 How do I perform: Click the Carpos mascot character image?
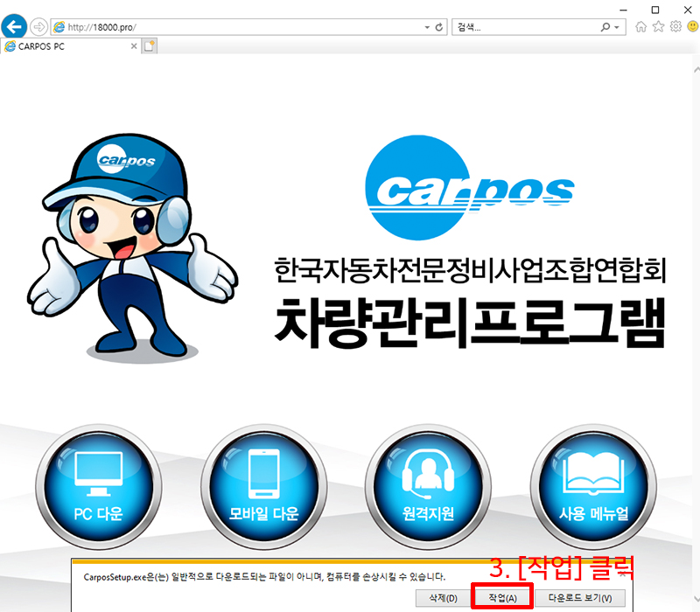[x=132, y=248]
